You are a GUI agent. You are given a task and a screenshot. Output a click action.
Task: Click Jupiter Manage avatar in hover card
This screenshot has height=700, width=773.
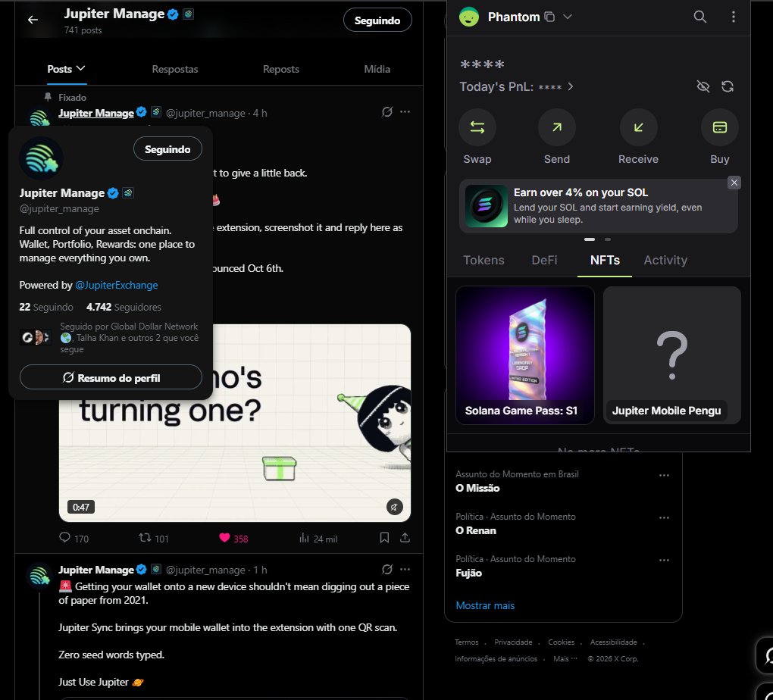(x=41, y=158)
